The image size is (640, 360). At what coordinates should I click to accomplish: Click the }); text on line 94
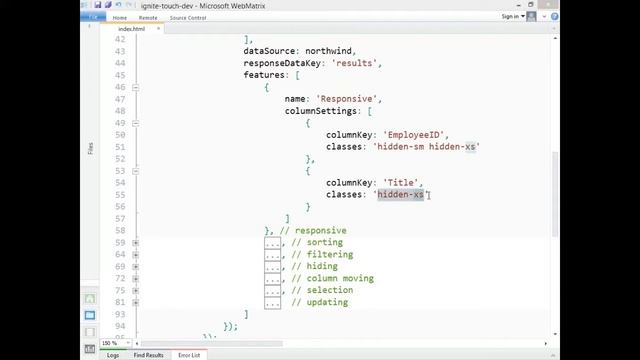tap(230, 326)
